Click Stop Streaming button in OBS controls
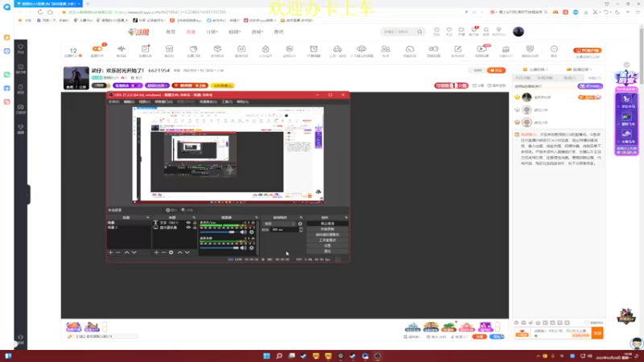 click(328, 224)
